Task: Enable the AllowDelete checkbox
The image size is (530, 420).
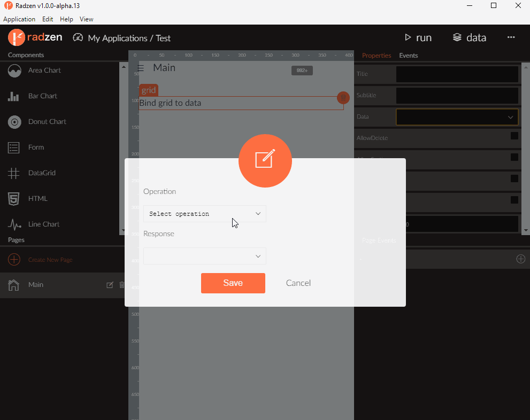Action: (x=514, y=137)
